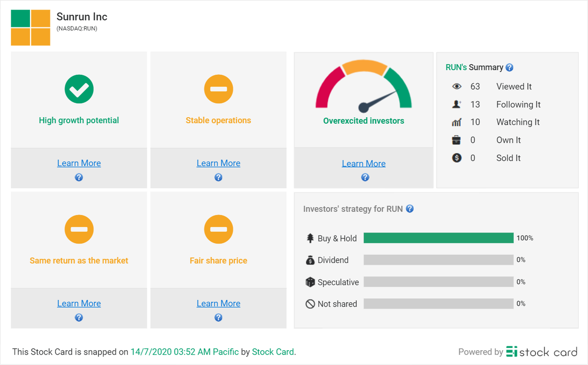Click the stock card logo at bottom right
Screen dimensions: 588x365
pos(541,351)
